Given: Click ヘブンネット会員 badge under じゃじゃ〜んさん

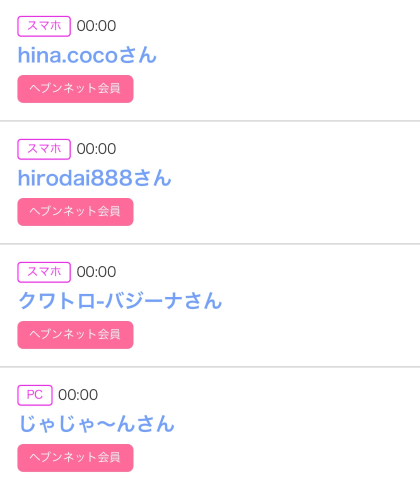Looking at the screenshot, I should point(75,458).
